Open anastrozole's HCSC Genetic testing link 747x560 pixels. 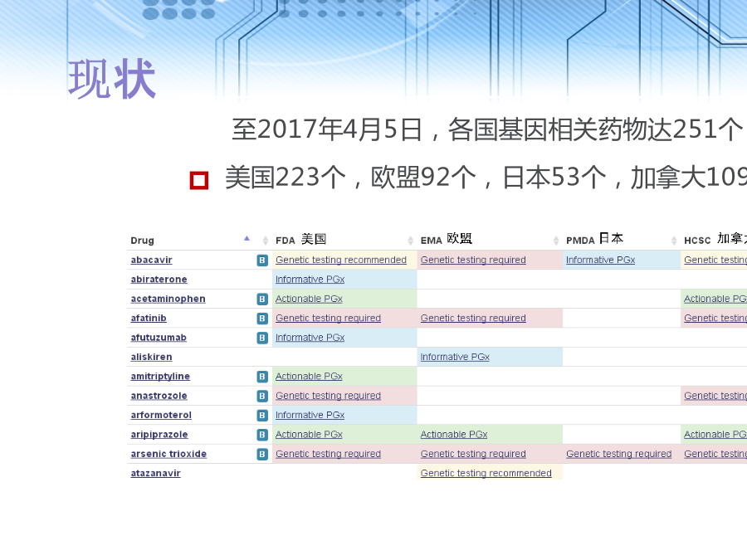(x=715, y=396)
